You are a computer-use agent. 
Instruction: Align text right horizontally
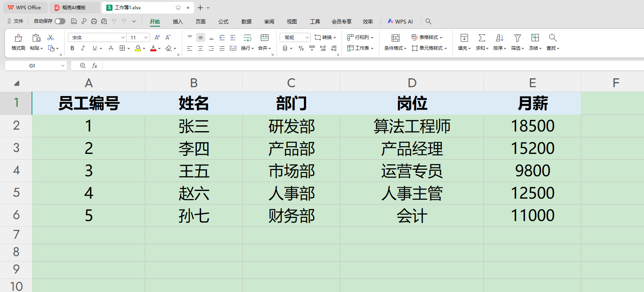click(211, 48)
